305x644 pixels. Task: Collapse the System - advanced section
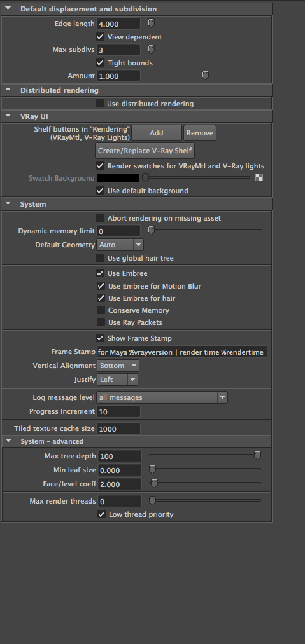point(8,441)
